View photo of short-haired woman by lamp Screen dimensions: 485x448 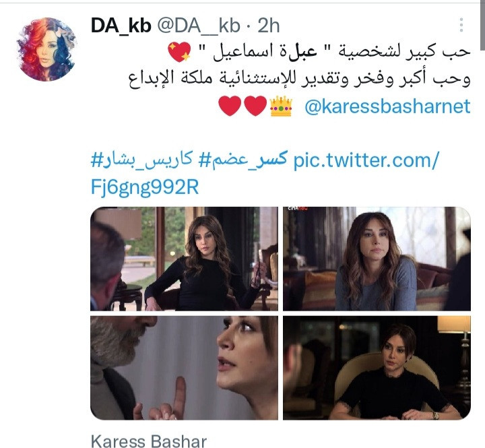377,368
